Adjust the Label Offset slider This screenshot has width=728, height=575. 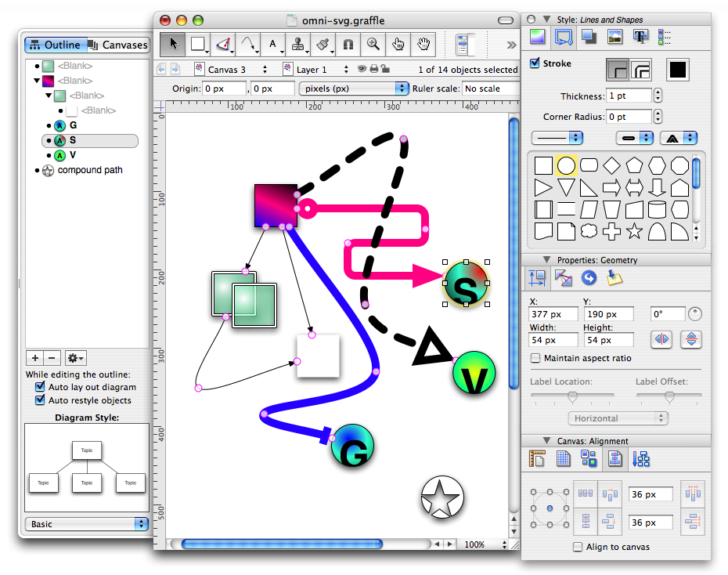coord(669,396)
